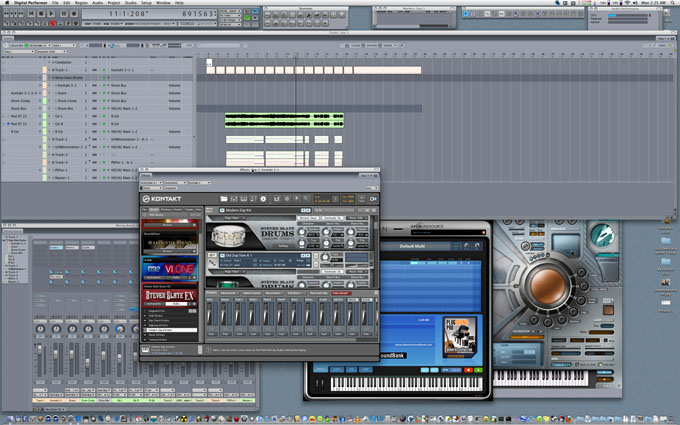Click the Drum Comp track color swatch

(44, 101)
